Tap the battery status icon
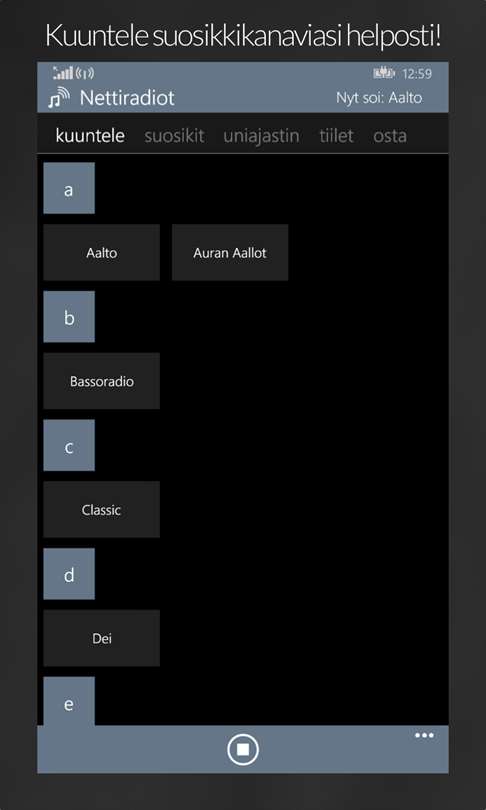Viewport: 486px width, 810px height. [x=384, y=73]
